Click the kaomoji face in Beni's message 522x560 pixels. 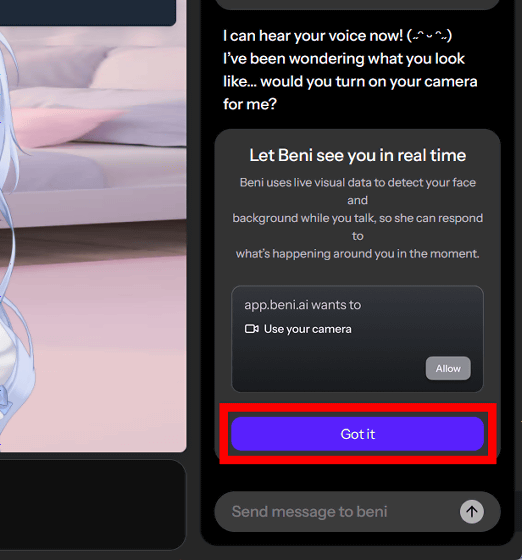tap(429, 36)
